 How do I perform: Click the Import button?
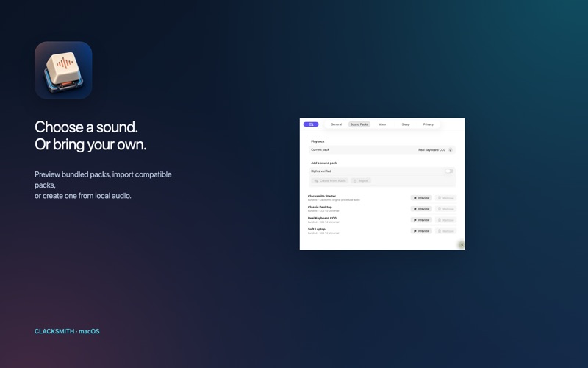(361, 180)
